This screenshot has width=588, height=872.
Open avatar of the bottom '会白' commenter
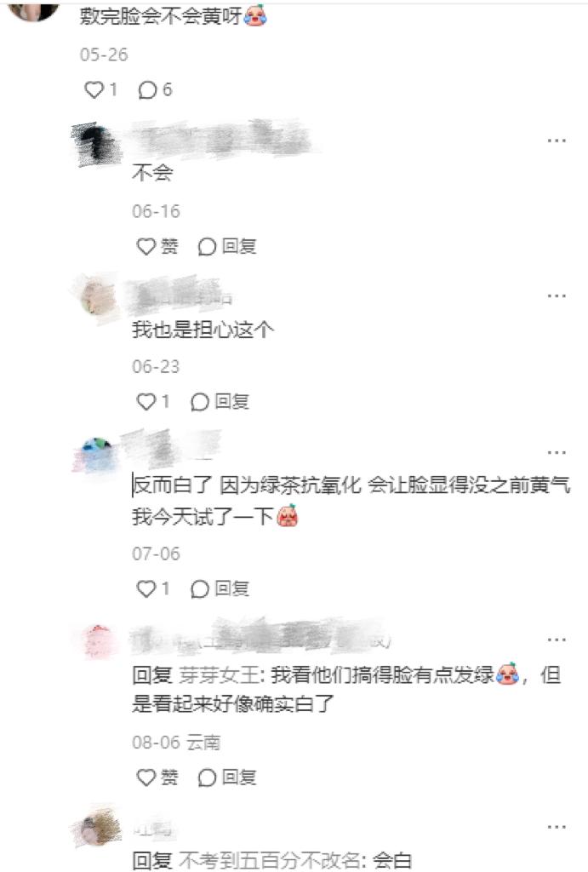pos(97,828)
